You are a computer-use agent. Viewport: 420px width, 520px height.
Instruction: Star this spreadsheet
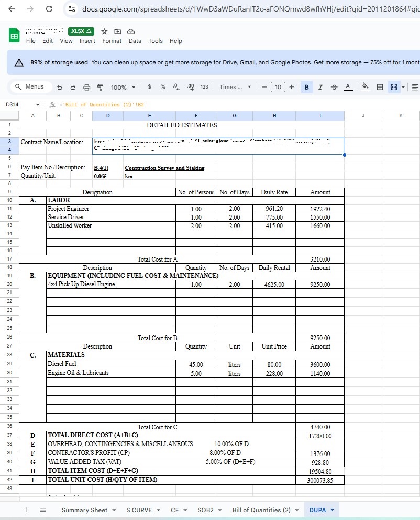pyautogui.click(x=104, y=31)
